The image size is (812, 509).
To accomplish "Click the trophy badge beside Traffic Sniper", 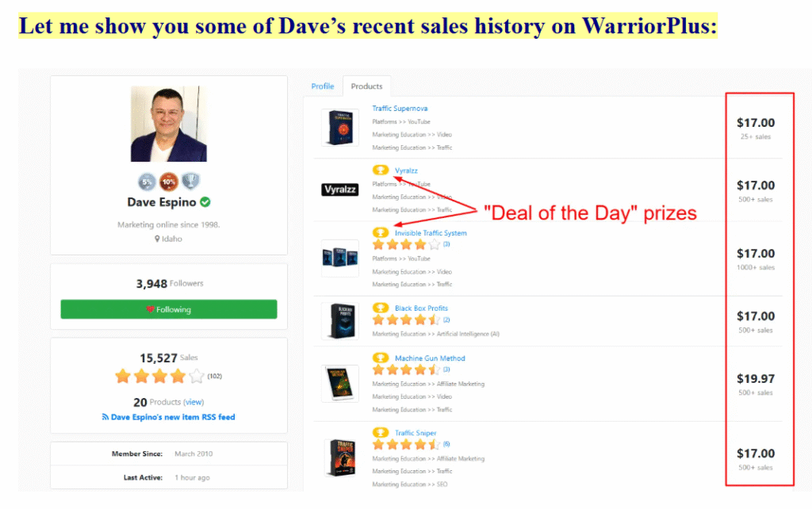I will 381,432.
